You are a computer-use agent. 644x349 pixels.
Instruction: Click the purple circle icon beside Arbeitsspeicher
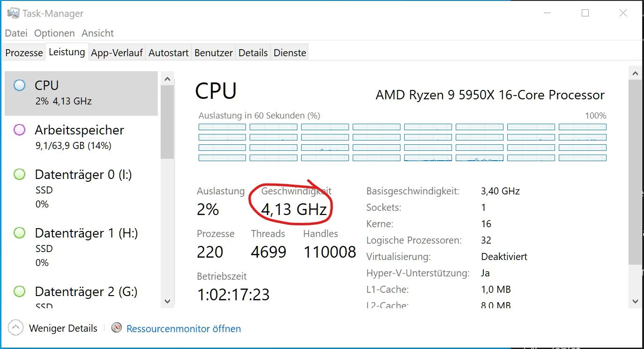tap(19, 130)
